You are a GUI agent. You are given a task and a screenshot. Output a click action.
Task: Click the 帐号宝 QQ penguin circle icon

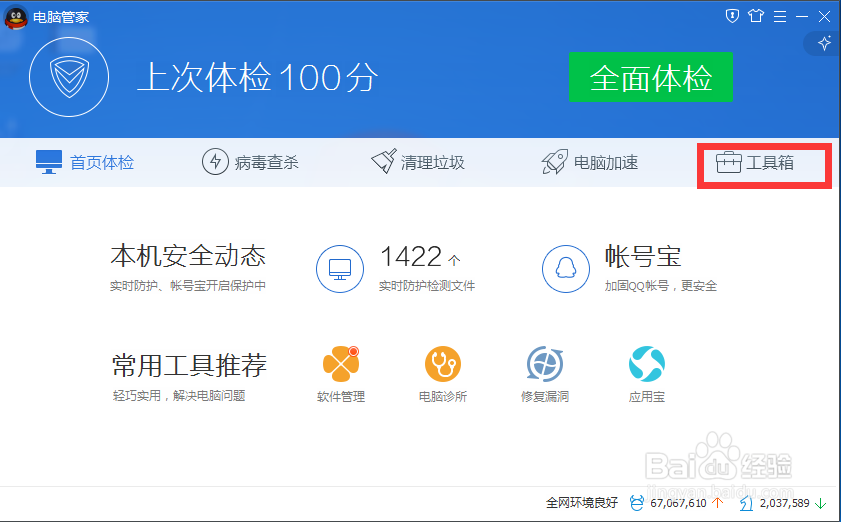(566, 269)
